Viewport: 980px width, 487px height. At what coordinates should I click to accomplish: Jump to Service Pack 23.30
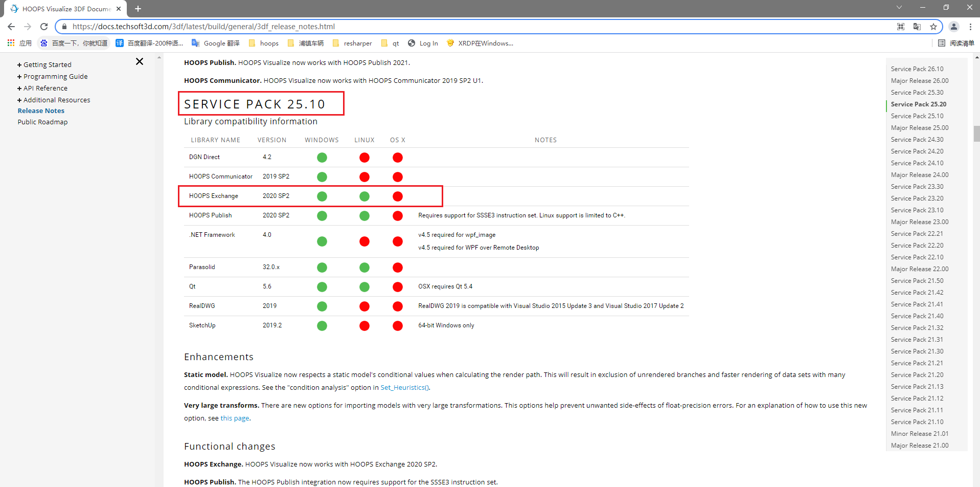(917, 187)
